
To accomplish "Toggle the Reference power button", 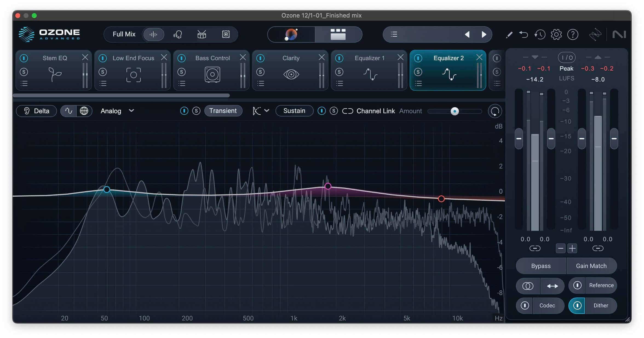I will (x=577, y=285).
